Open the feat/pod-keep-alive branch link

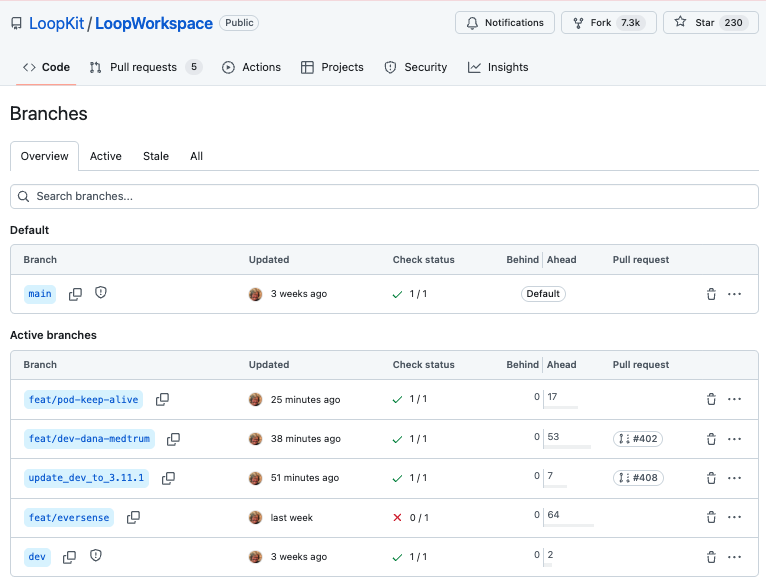pyautogui.click(x=84, y=399)
